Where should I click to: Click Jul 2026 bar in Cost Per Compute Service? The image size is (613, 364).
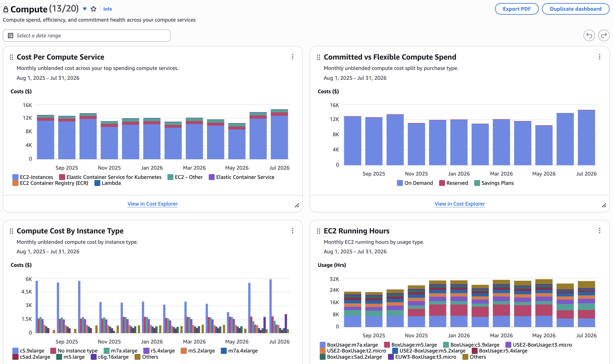tap(279, 134)
